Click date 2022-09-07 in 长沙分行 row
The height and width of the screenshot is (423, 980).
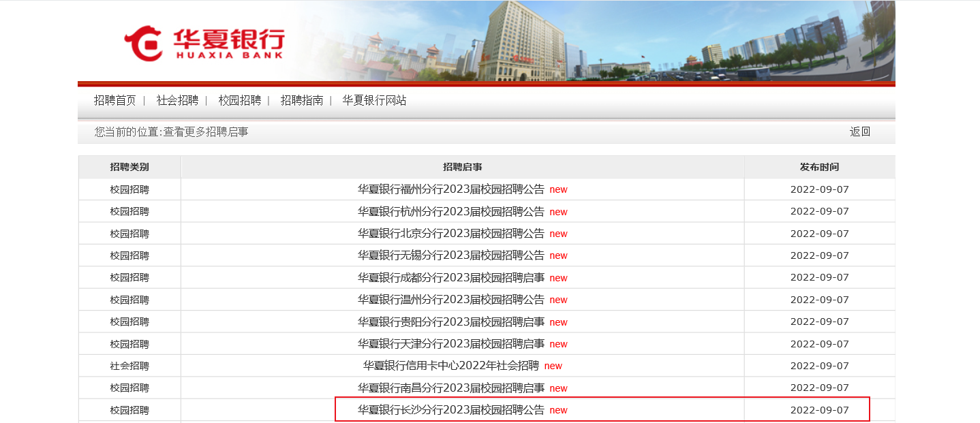point(820,410)
